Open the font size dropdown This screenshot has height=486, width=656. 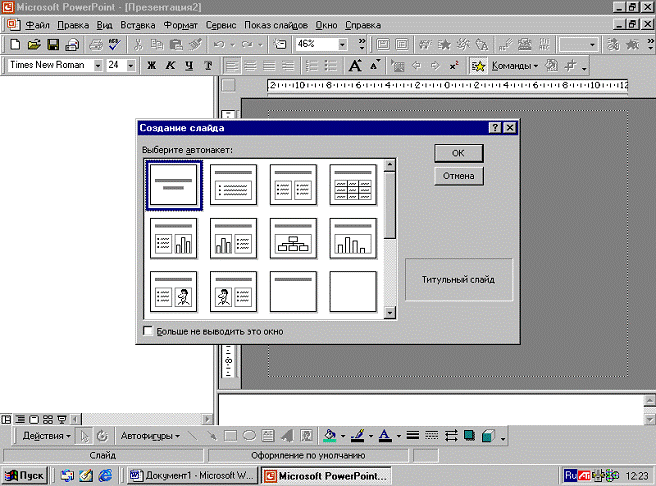pyautogui.click(x=131, y=66)
